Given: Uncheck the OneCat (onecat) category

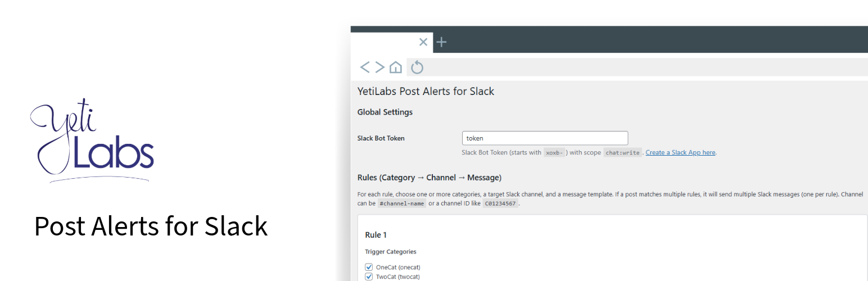Looking at the screenshot, I should [x=369, y=267].
